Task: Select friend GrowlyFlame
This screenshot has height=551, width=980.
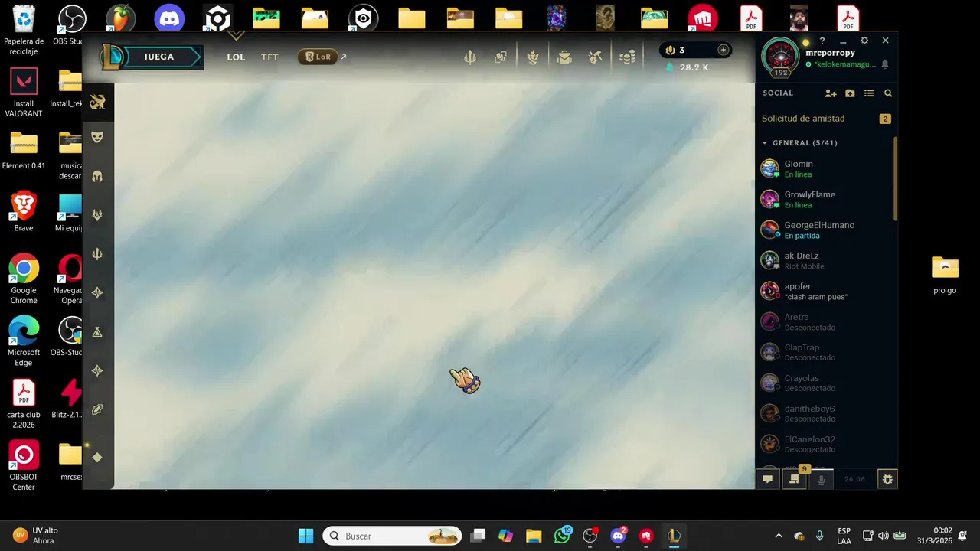Action: coord(825,199)
